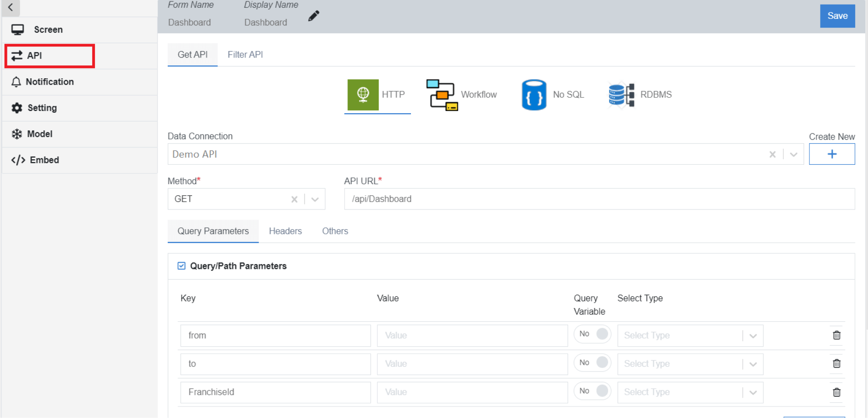This screenshot has height=418, width=868.
Task: Enable Query Variable on the to row
Action: coord(592,362)
